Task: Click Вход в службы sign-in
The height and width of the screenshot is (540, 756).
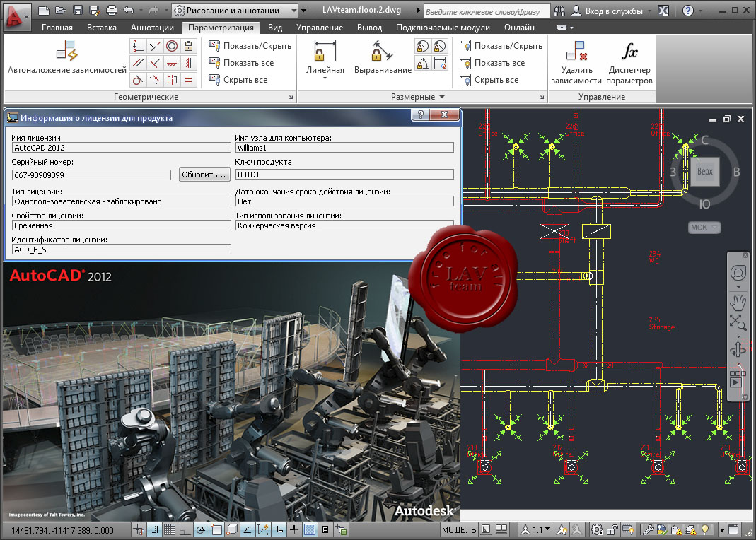Action: (607, 11)
